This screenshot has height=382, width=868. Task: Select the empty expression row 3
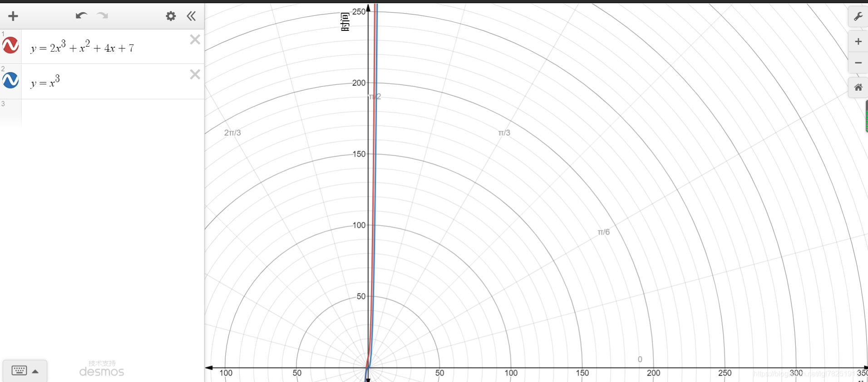pos(102,113)
